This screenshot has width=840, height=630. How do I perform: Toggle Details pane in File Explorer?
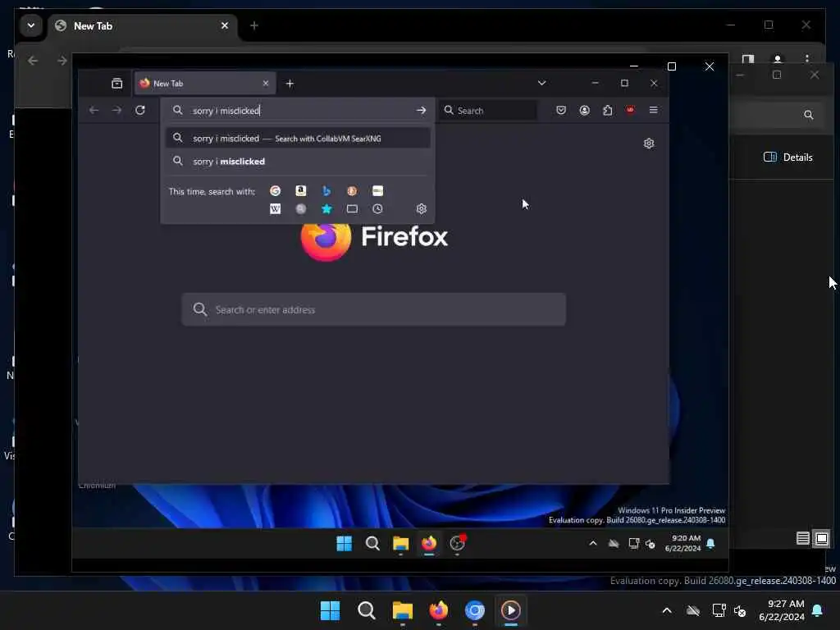pyautogui.click(x=787, y=157)
